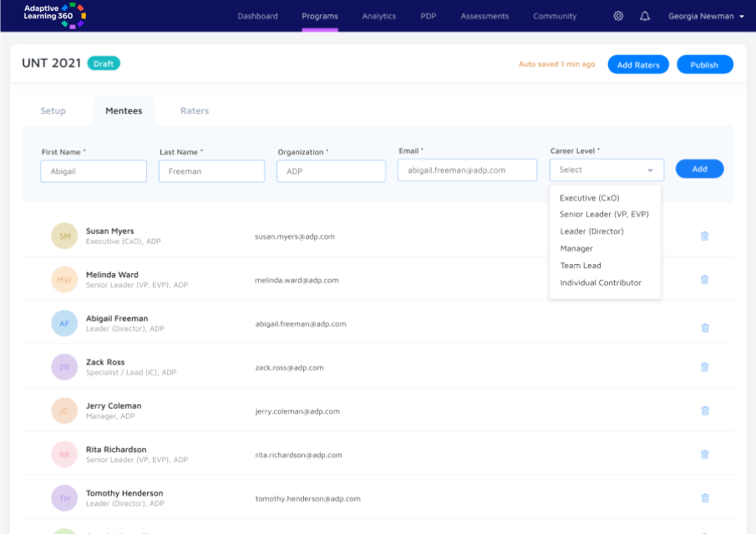
Task: Click the 'Auto saved 1 min ago' status
Action: click(556, 64)
